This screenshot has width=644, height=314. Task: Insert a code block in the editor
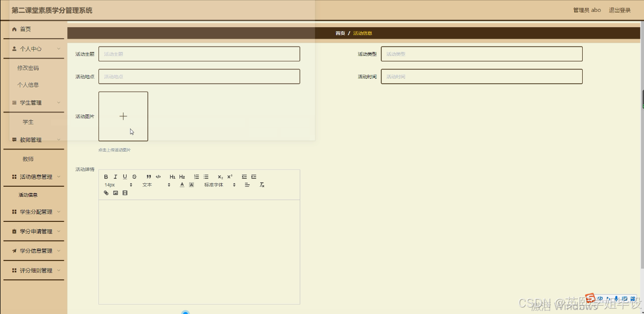(158, 177)
